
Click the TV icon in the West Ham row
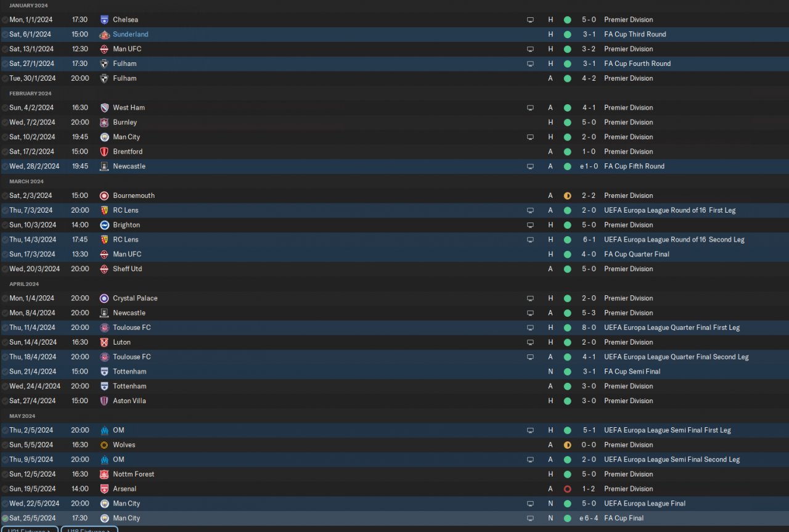click(530, 108)
